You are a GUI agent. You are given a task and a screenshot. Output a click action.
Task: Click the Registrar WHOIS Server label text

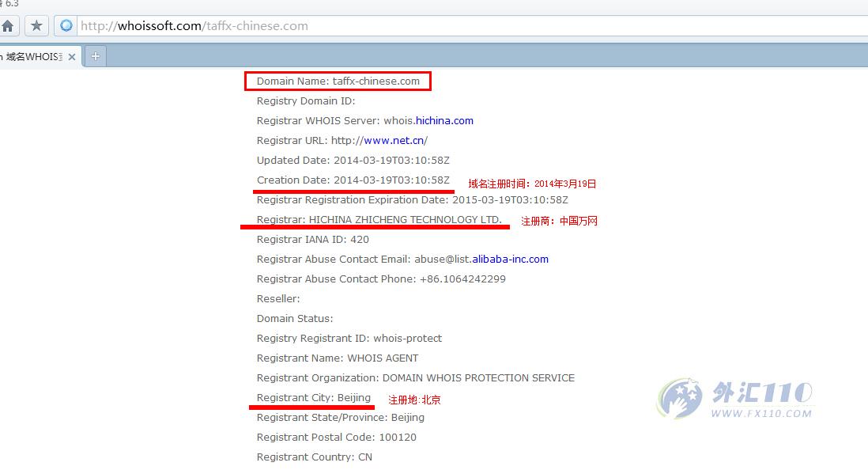(x=319, y=121)
